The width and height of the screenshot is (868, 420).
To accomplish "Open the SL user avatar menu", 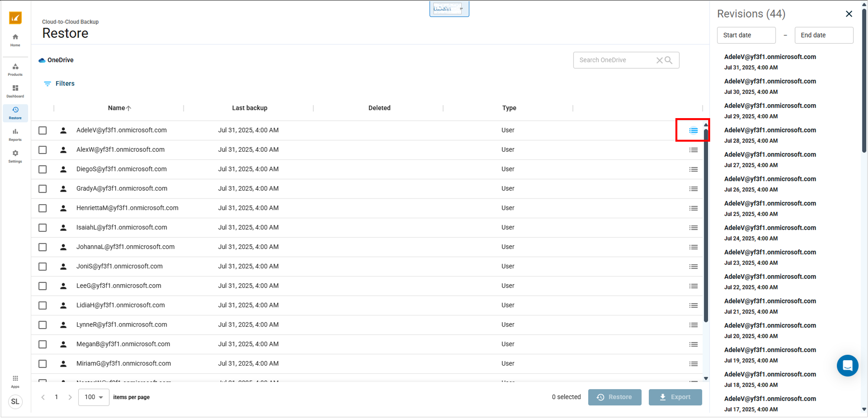I will point(15,401).
